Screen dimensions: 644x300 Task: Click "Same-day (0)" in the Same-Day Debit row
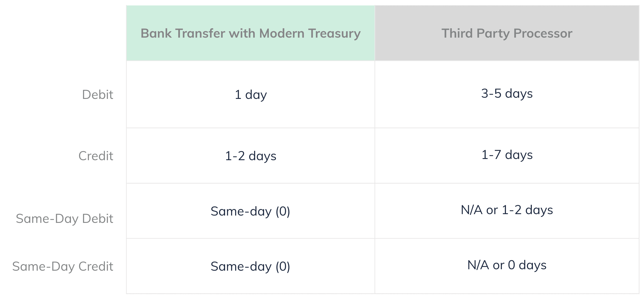click(250, 211)
